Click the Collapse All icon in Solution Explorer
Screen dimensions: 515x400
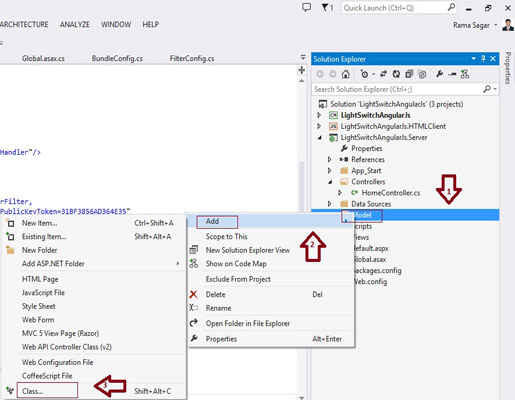(409, 74)
